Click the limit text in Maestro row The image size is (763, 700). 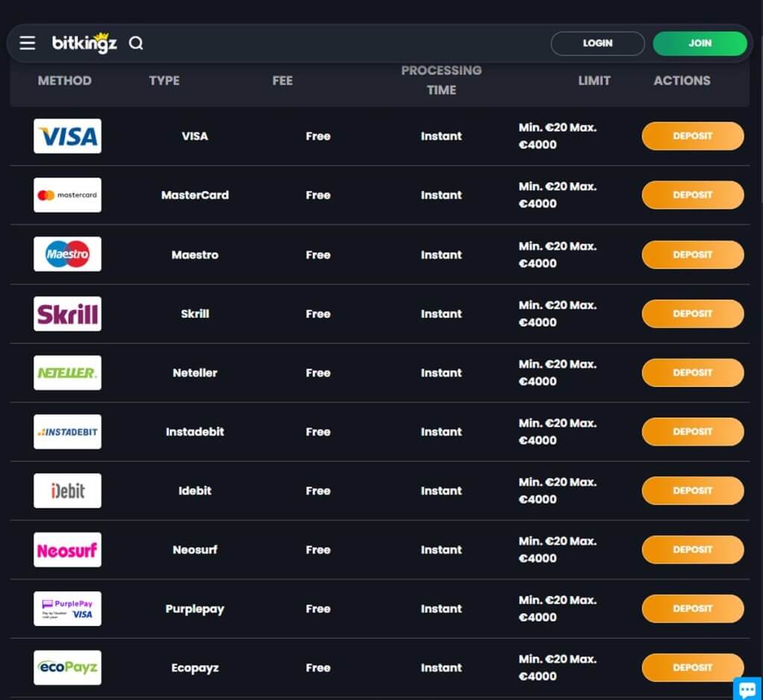pos(557,255)
